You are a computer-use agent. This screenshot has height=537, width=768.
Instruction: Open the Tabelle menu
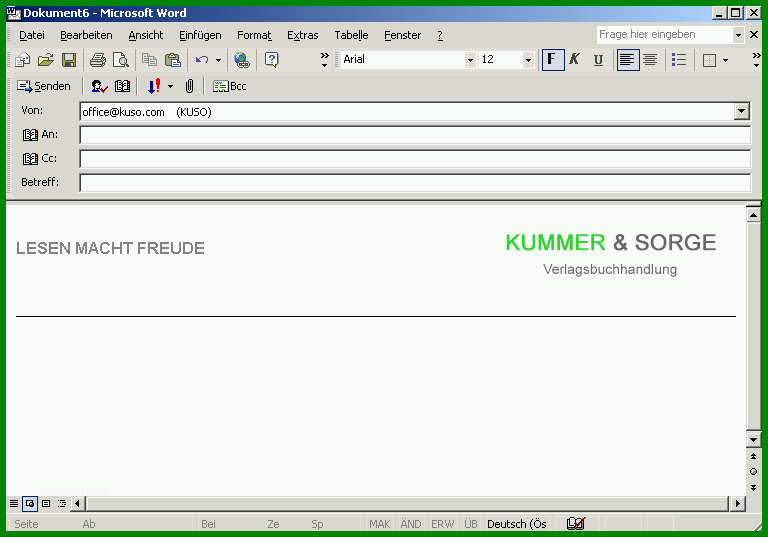351,35
